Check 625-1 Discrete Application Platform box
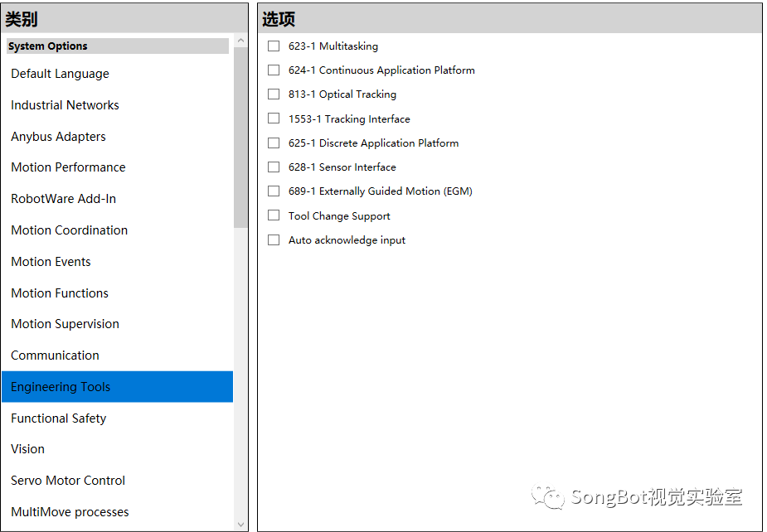This screenshot has height=532, width=767. [x=274, y=143]
